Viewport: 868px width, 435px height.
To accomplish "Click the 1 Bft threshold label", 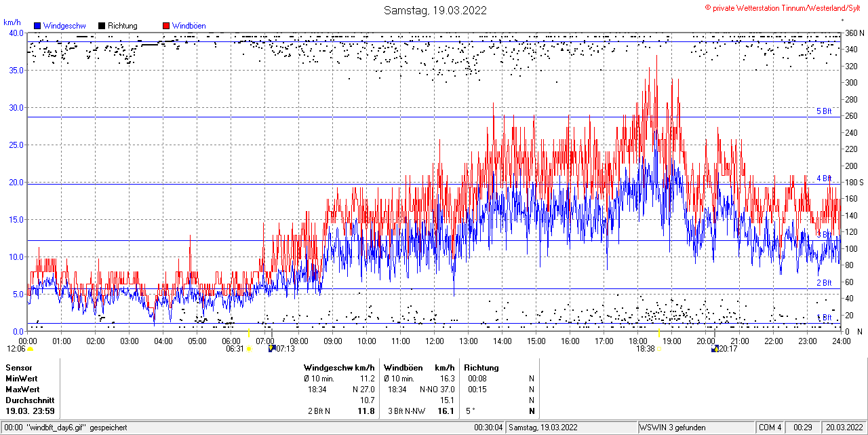I will [823, 318].
